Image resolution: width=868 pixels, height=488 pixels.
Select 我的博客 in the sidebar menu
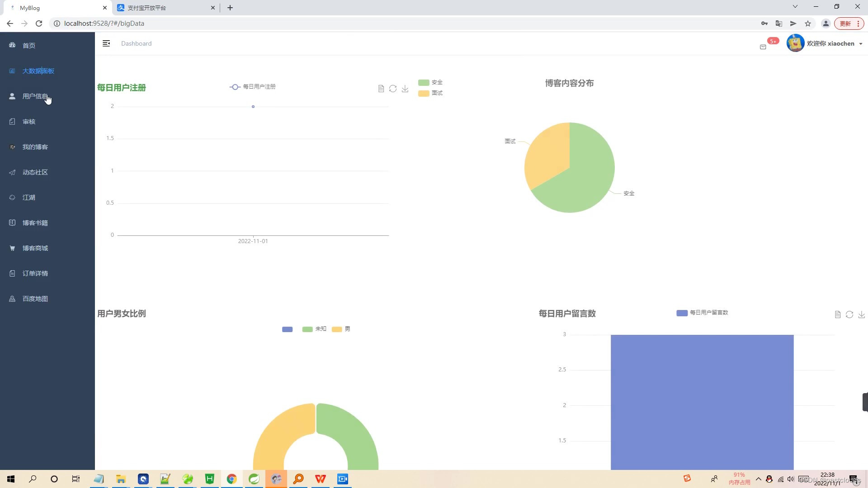(x=35, y=146)
